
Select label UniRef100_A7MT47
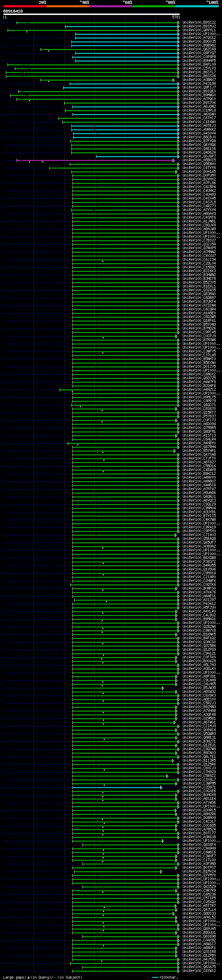click(x=199, y=489)
